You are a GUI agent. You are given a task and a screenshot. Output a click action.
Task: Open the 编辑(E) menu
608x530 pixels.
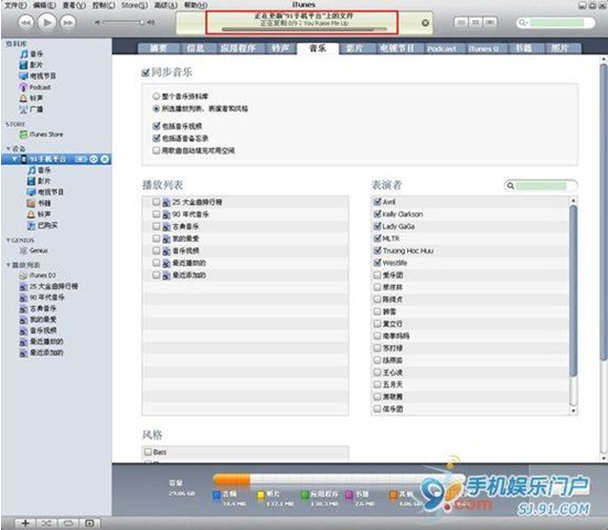(45, 5)
